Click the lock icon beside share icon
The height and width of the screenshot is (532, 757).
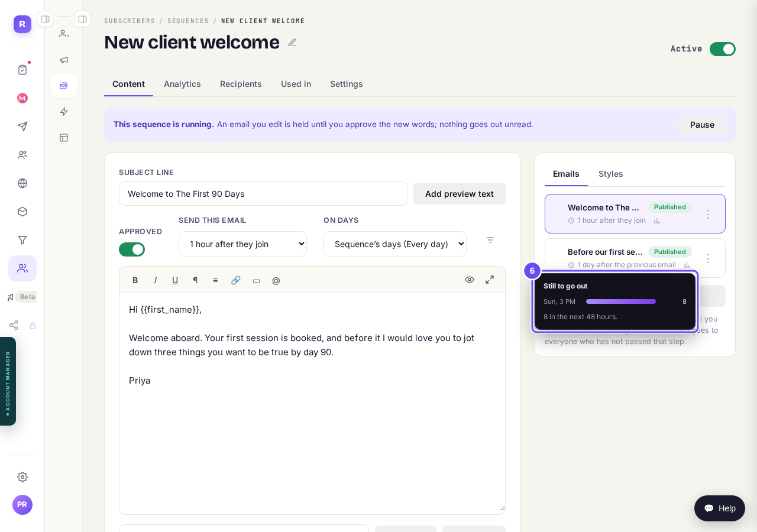point(33,325)
